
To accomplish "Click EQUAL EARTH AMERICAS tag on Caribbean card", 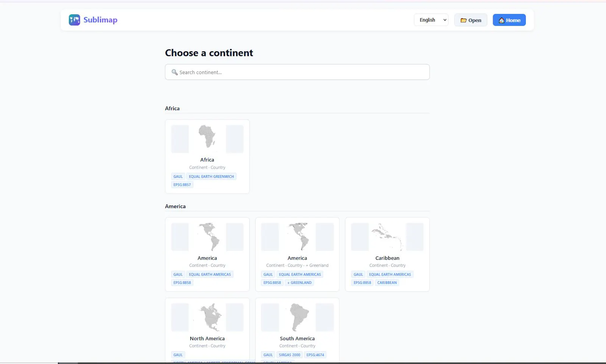I will click(x=390, y=274).
